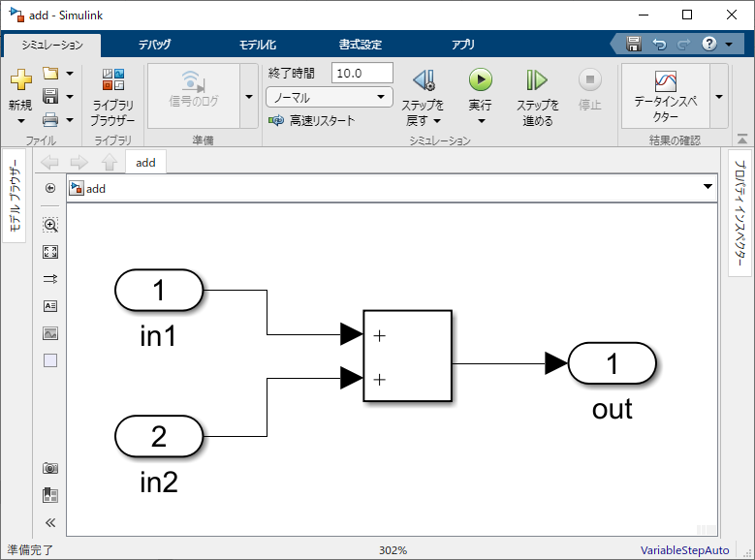
Task: Select the Simulation tab
Action: (52, 46)
